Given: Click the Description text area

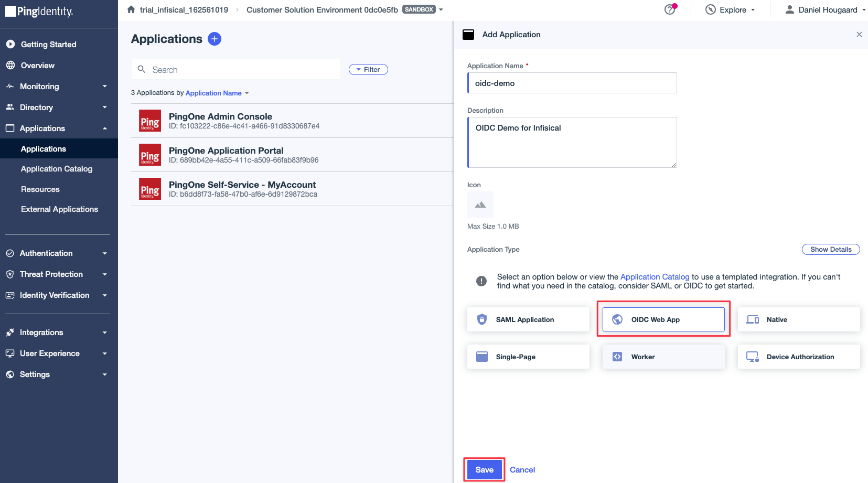Looking at the screenshot, I should pyautogui.click(x=572, y=142).
